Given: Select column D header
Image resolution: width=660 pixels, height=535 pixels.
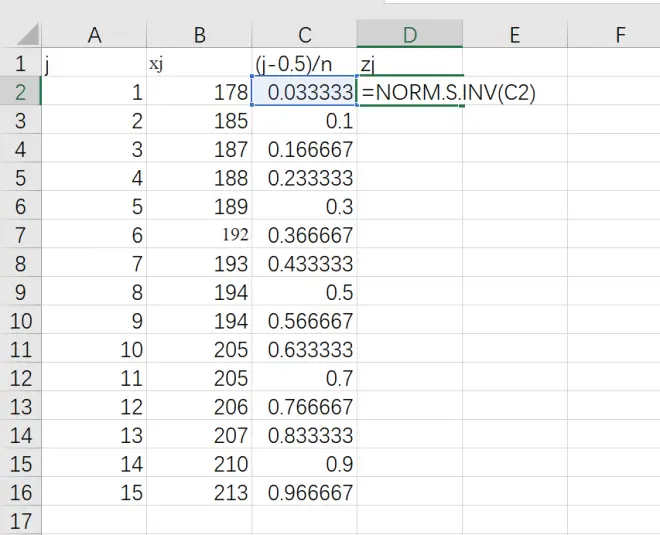Looking at the screenshot, I should [x=410, y=35].
